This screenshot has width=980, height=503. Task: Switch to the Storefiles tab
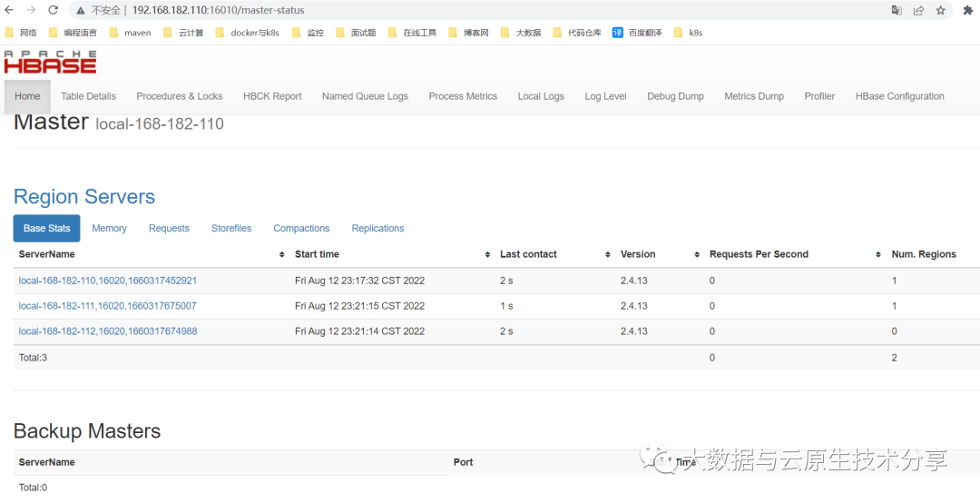(231, 229)
